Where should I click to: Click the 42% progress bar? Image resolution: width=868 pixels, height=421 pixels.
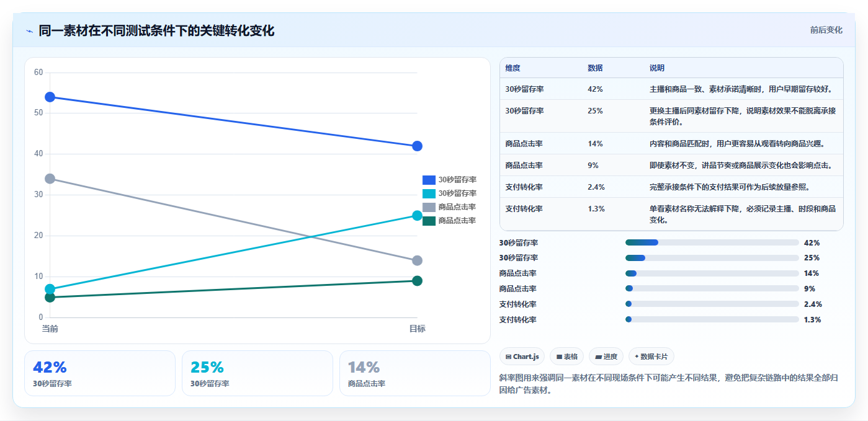[x=712, y=242]
